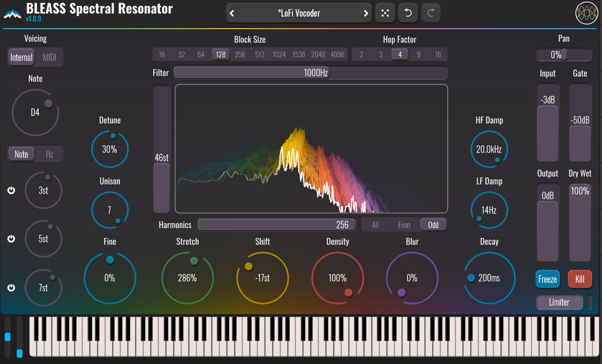Click the Input -3dB fader
Viewport: 602px width, 364px height.
(x=548, y=122)
